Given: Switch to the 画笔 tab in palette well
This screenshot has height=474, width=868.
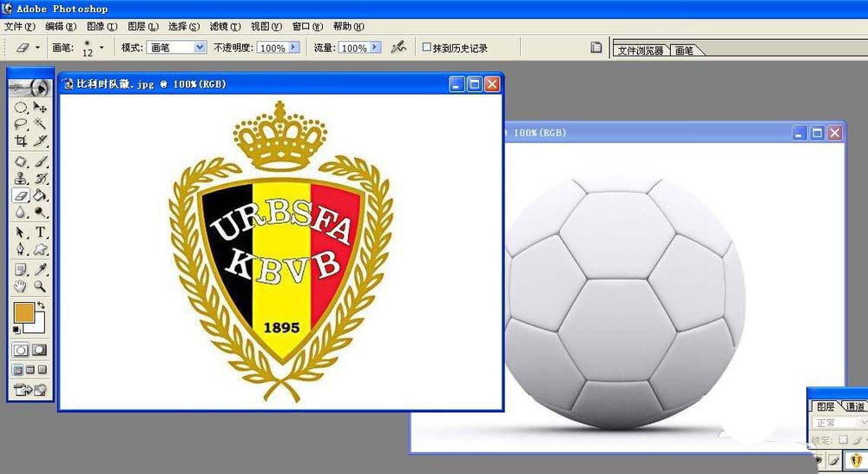Looking at the screenshot, I should 685,50.
